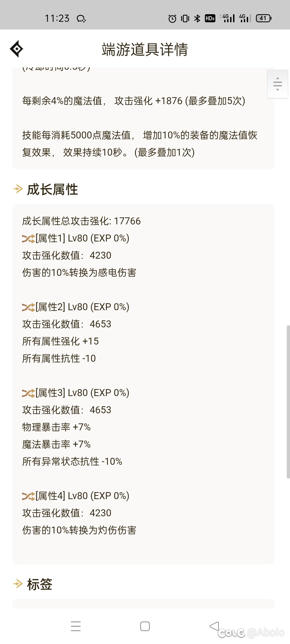Screen dimensions: 290x644
Task: Click the shuffle icon beside 属性3
Action: (28, 393)
